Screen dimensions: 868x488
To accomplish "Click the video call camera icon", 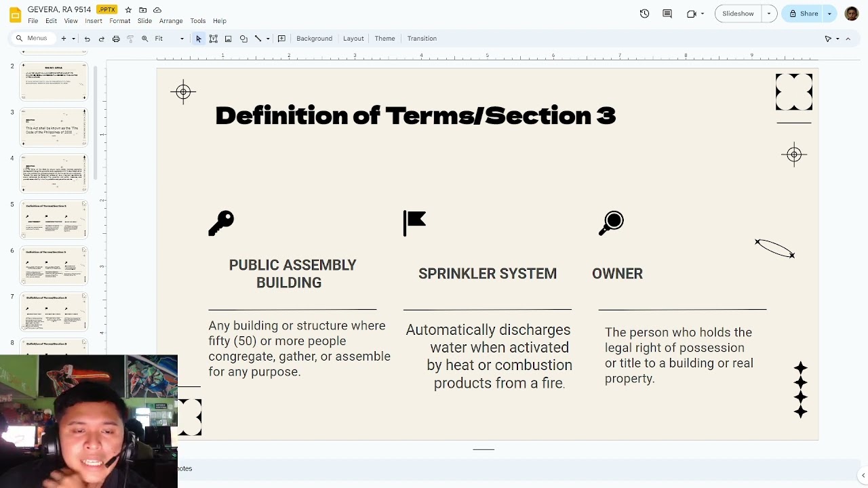I will 691,14.
